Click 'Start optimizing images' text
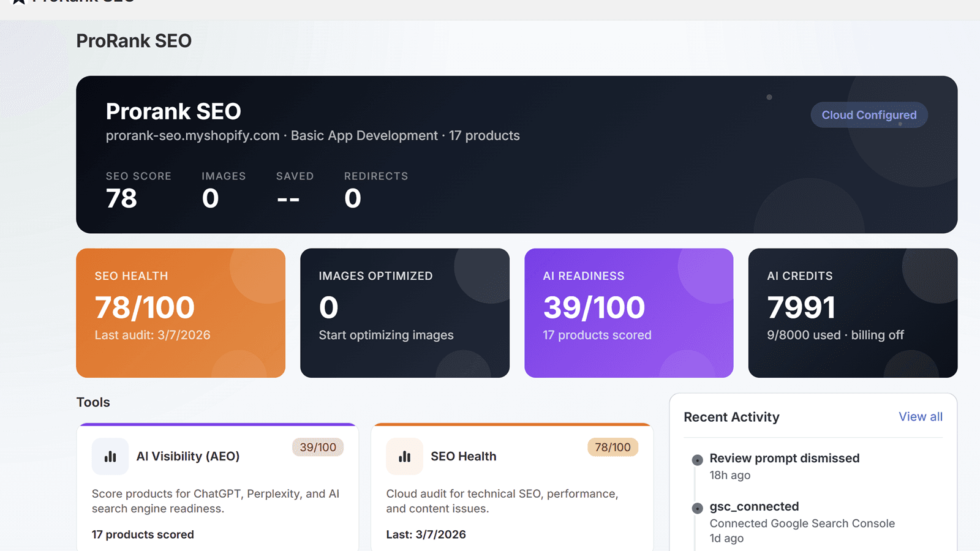The image size is (980, 551). (386, 335)
